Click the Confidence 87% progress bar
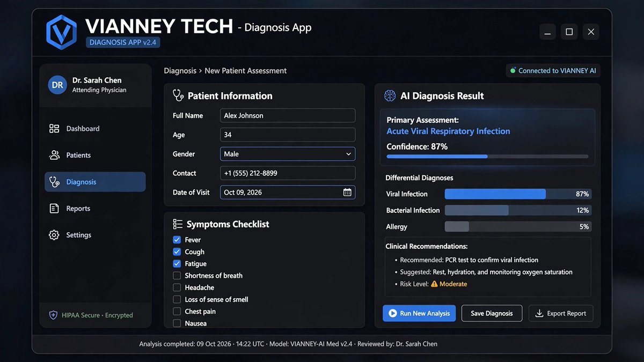The height and width of the screenshot is (362, 644). coord(487,157)
